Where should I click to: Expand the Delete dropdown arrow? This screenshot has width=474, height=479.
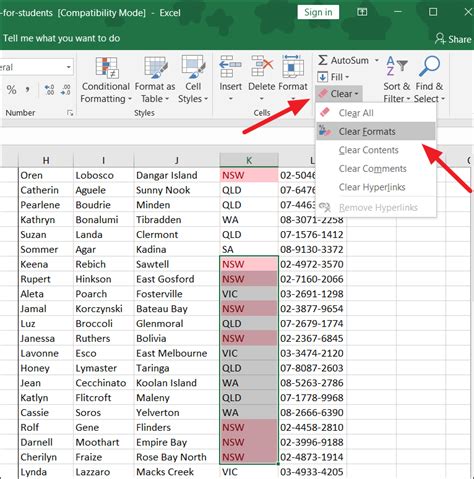click(x=261, y=99)
